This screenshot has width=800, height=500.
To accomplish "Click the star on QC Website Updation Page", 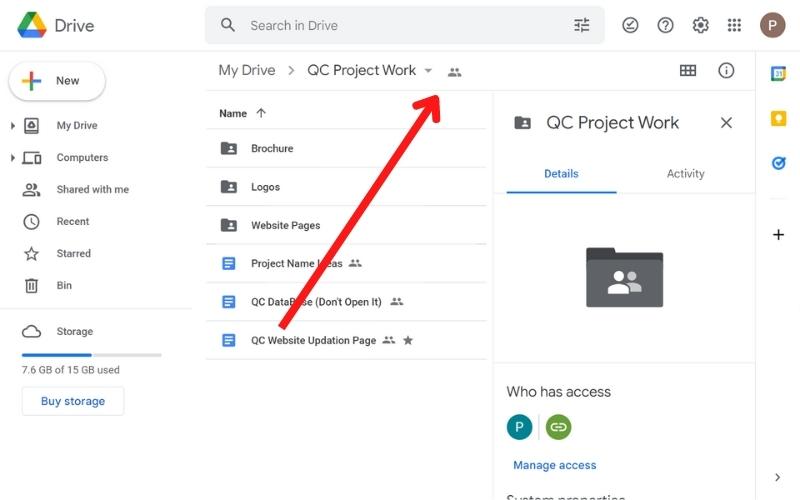I will 408,341.
